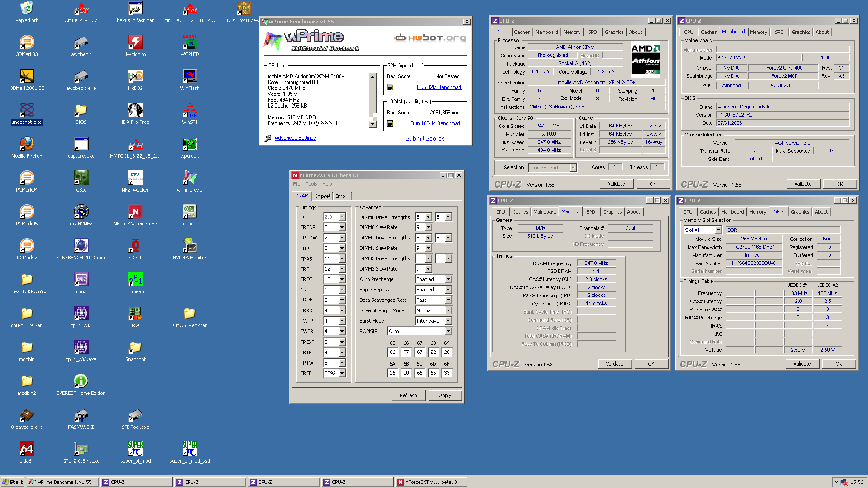
Task: Open the NF2Tweaker desktop icon
Action: [135, 182]
